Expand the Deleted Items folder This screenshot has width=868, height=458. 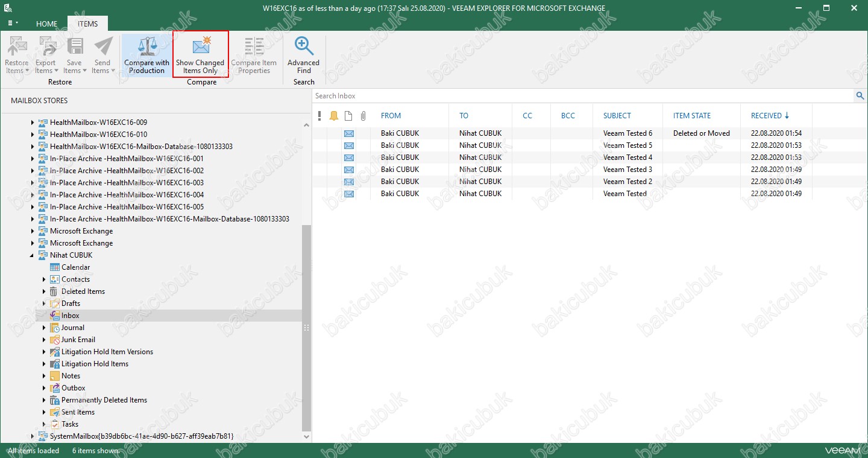coord(44,291)
